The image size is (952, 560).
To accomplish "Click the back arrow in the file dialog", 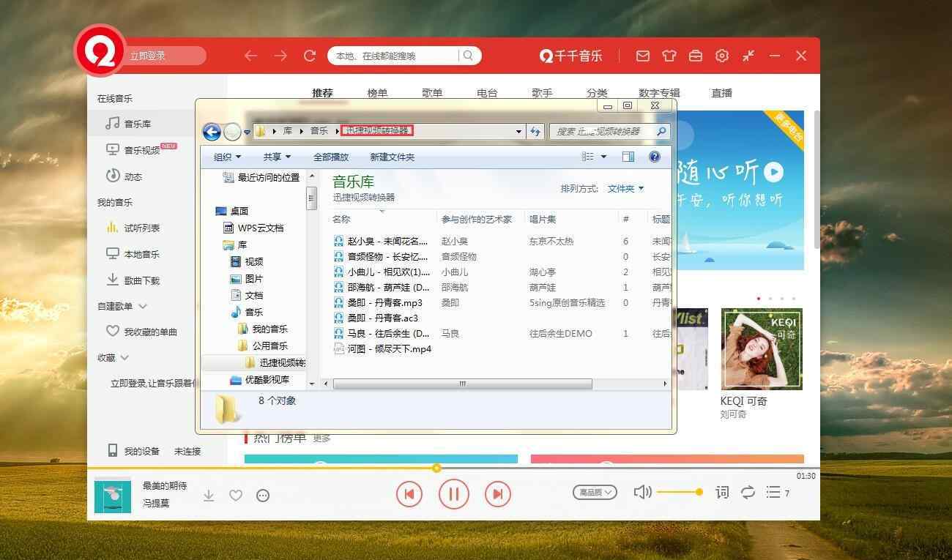I will (x=212, y=132).
